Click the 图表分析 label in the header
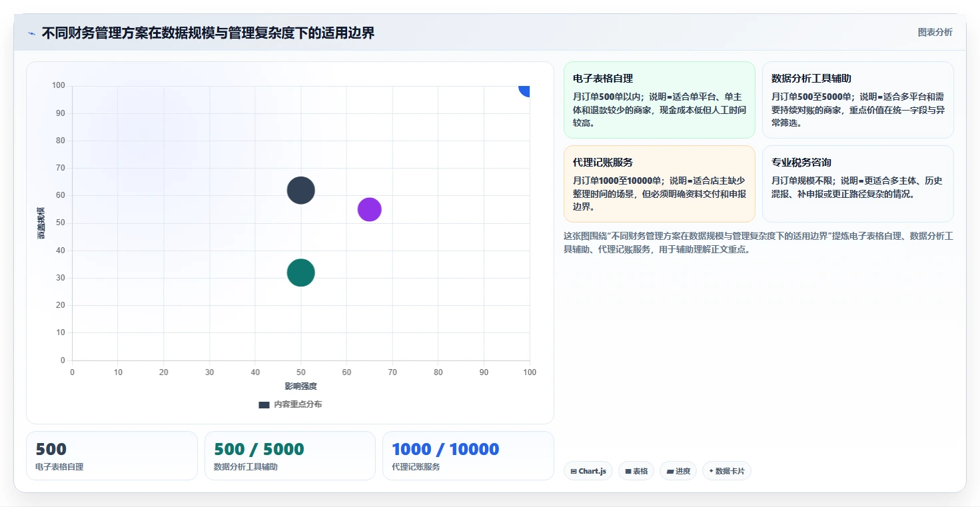Screen dimensions: 980x507 (935, 32)
